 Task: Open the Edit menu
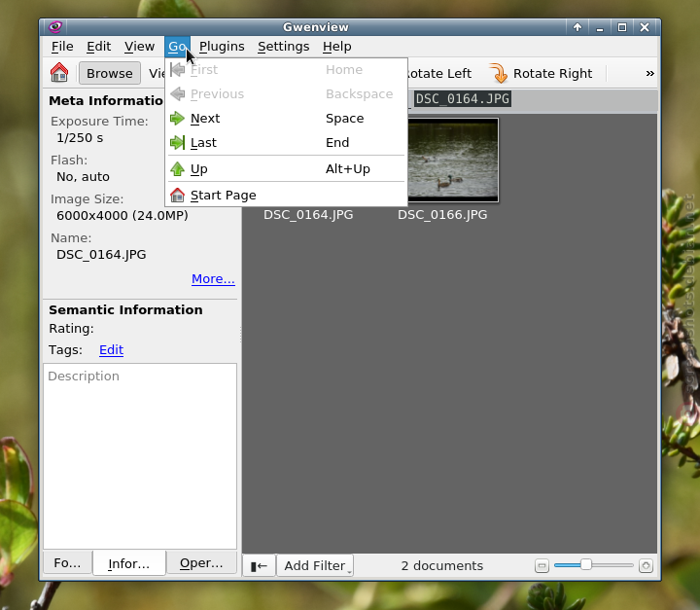click(98, 47)
